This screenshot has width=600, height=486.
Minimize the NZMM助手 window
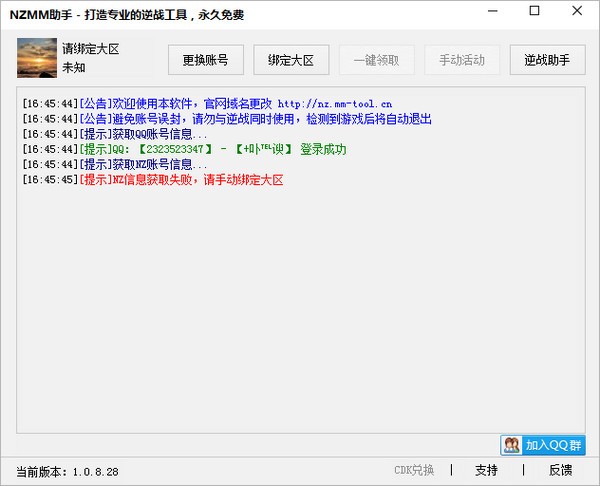tap(493, 11)
